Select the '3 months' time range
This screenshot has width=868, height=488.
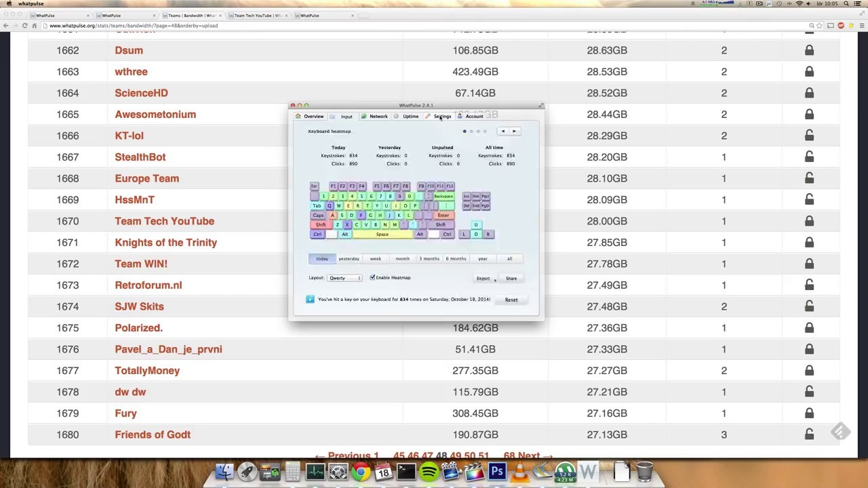click(429, 259)
